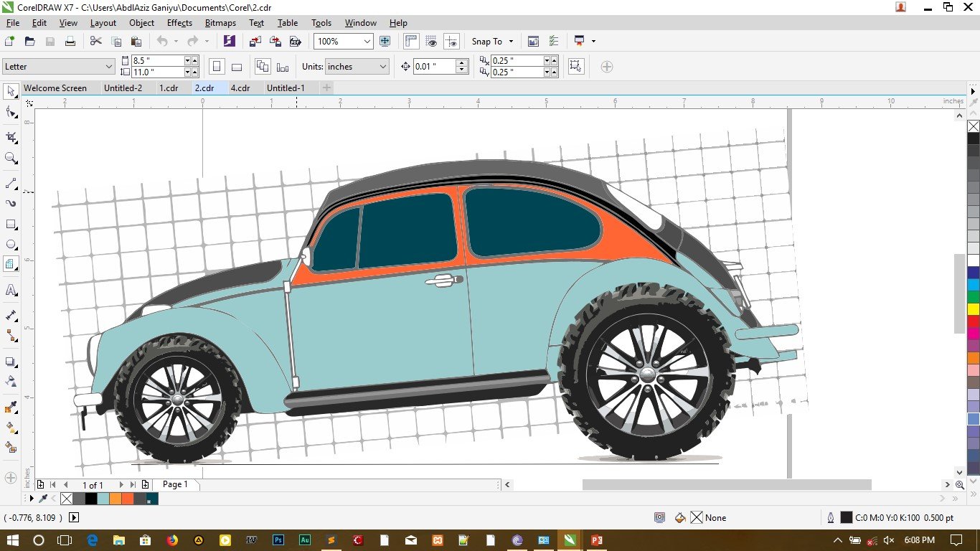
Task: Select the Text tool
Action: click(x=11, y=290)
